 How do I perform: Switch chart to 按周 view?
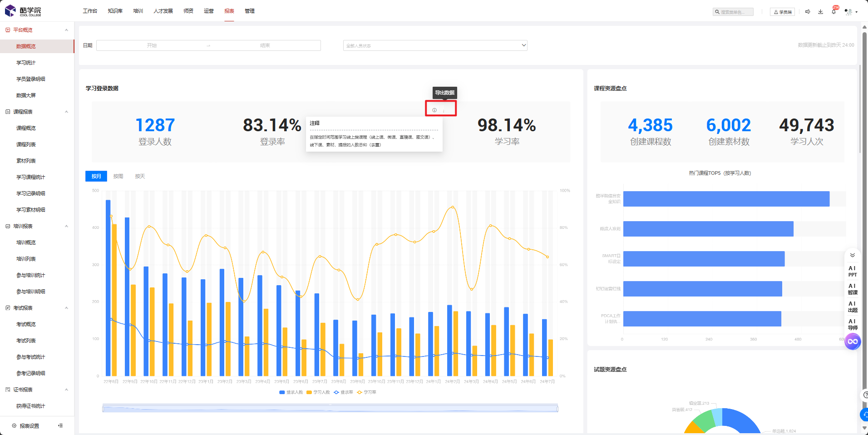(118, 176)
